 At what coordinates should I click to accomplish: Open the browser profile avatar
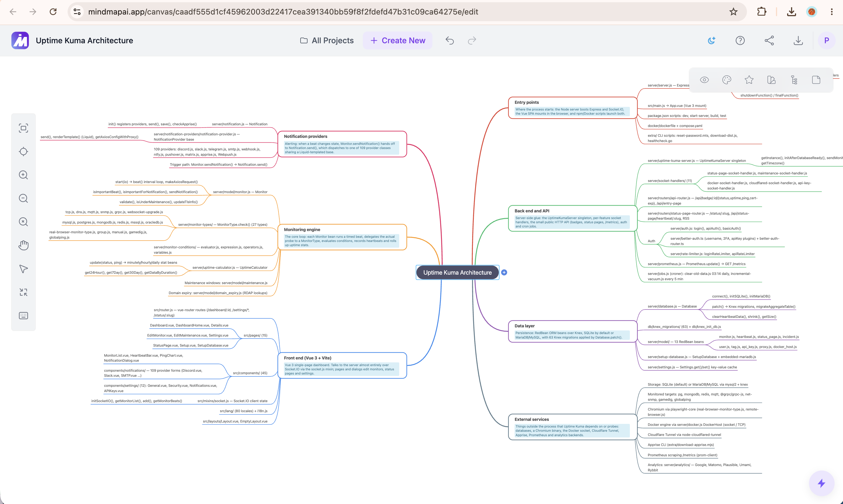pos(811,12)
